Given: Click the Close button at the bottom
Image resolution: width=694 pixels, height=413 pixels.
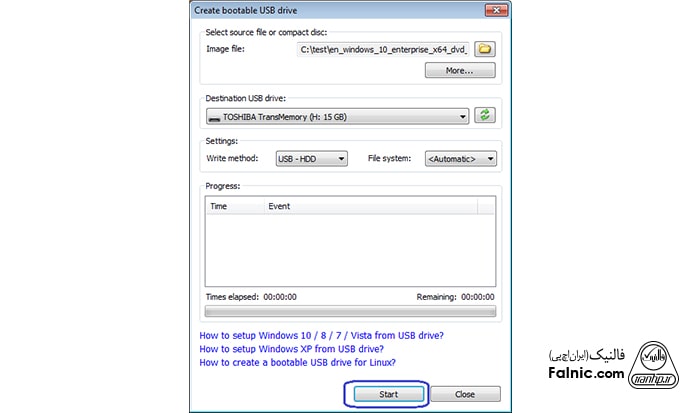Looking at the screenshot, I should point(465,394).
